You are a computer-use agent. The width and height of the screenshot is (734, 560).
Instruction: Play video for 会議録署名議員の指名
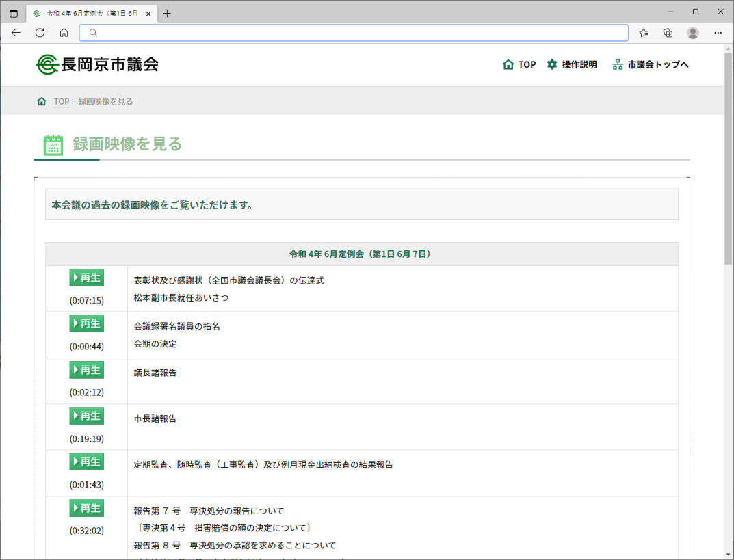87,323
